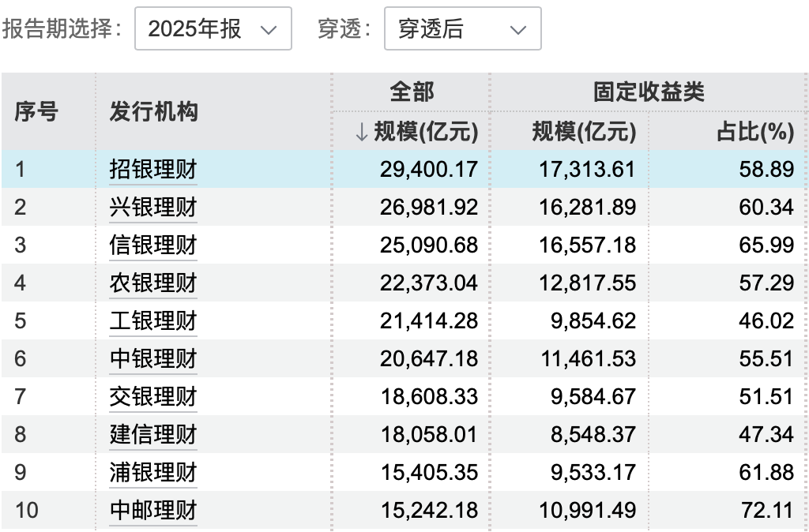This screenshot has width=809, height=532.
Task: Click the 发行机构 column header
Action: [x=153, y=111]
